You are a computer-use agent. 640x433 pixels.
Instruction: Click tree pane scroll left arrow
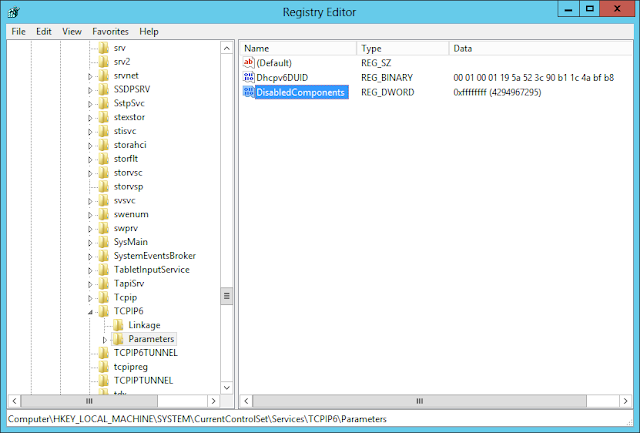tap(14, 401)
